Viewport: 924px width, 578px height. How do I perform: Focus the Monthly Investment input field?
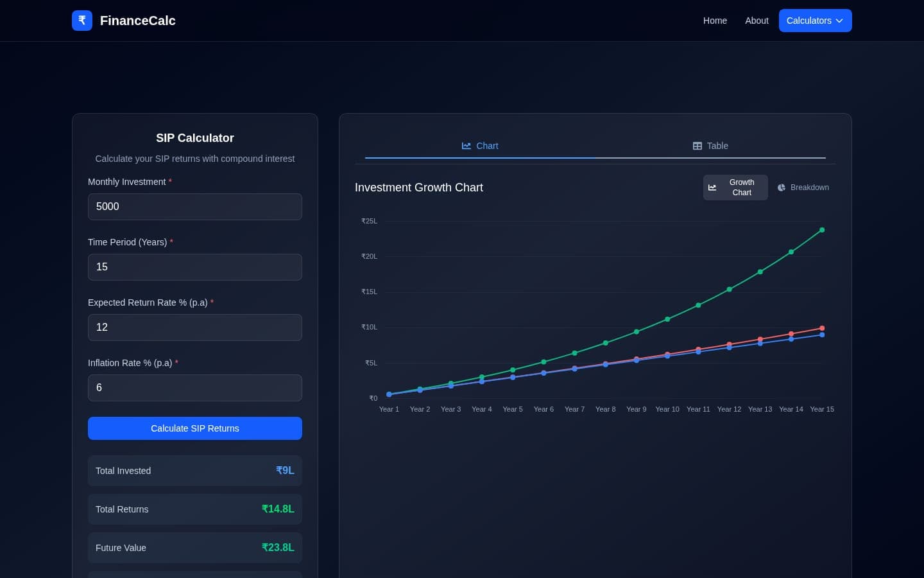(195, 207)
